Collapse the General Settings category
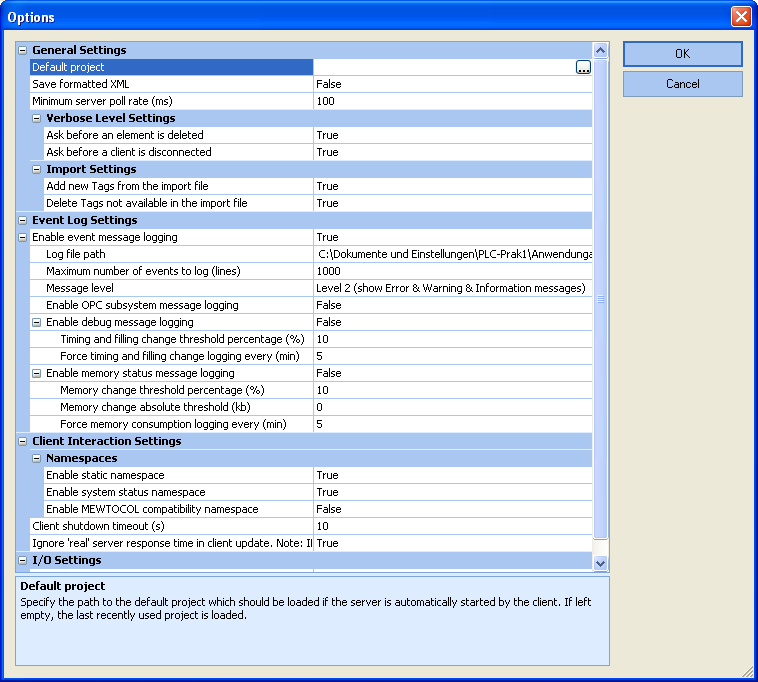 (x=22, y=50)
